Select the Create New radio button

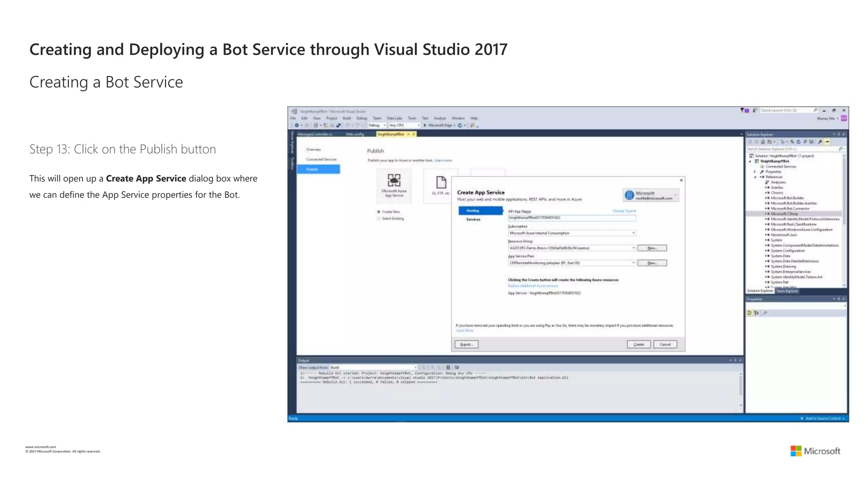(x=379, y=212)
